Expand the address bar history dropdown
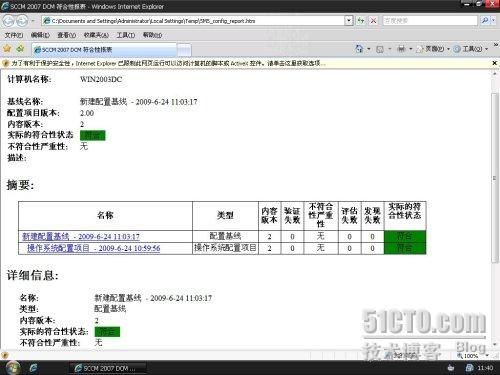This screenshot has height=375, width=500. click(x=349, y=21)
